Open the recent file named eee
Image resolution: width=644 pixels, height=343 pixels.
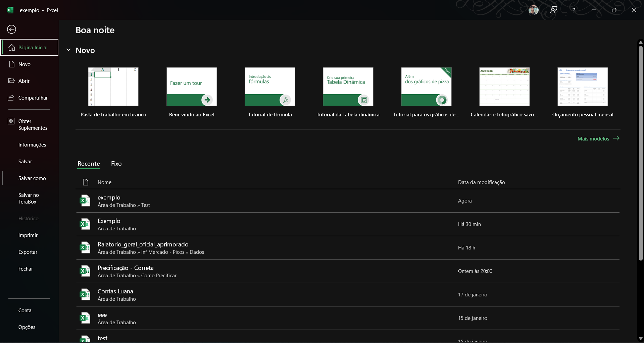(x=348, y=318)
